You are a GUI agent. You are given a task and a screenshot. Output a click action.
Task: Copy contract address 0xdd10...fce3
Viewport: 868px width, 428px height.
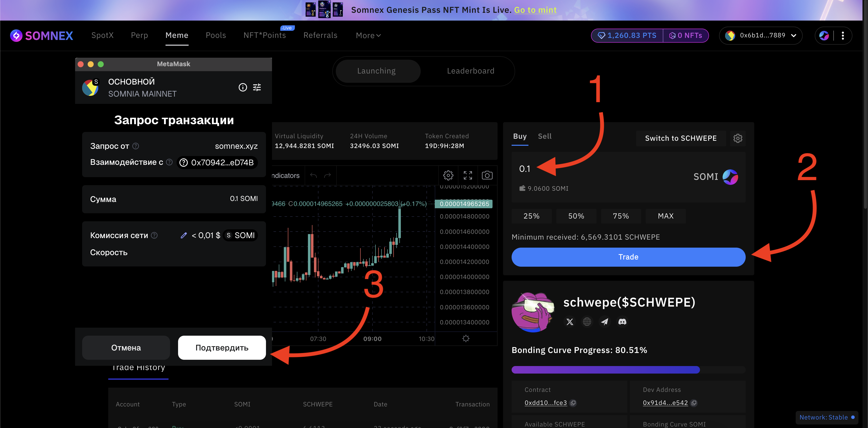tap(573, 403)
